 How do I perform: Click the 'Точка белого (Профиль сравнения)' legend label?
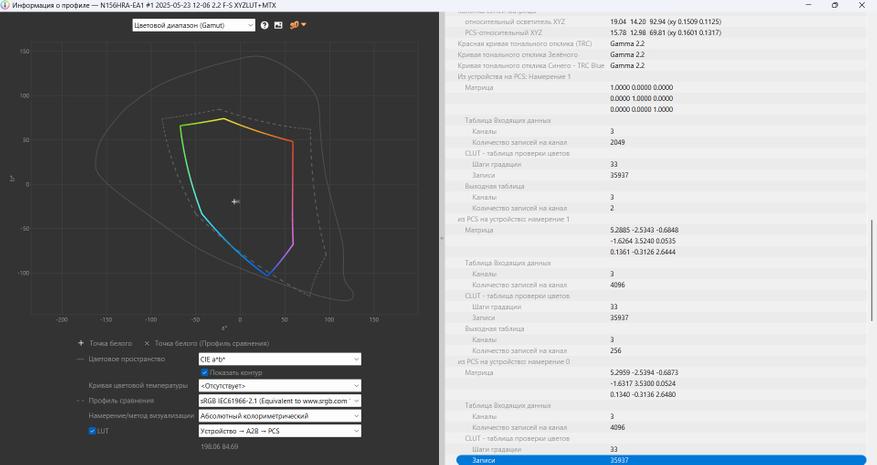tap(211, 344)
